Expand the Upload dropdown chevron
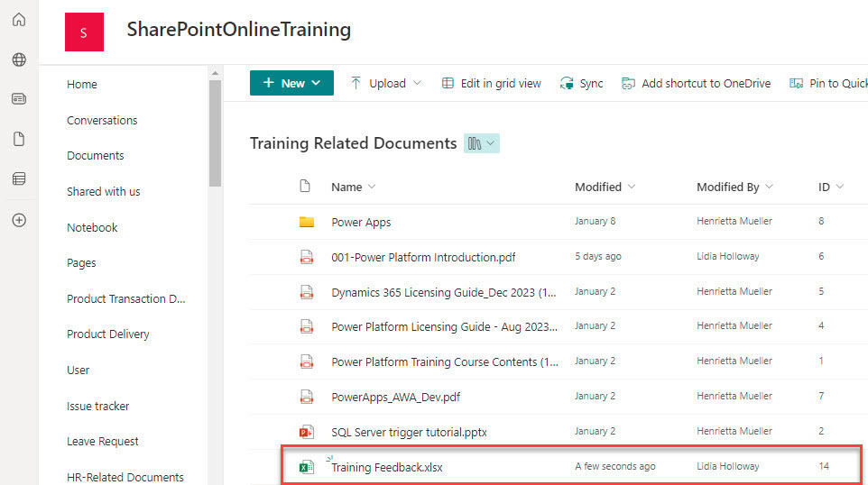Screen dimensions: 868x485 418,83
